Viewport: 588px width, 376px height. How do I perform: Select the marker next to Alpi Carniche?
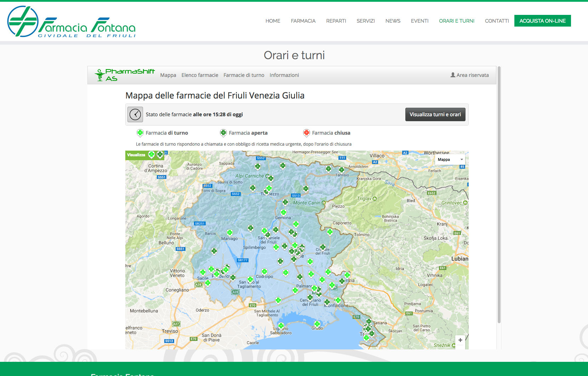pos(271,178)
